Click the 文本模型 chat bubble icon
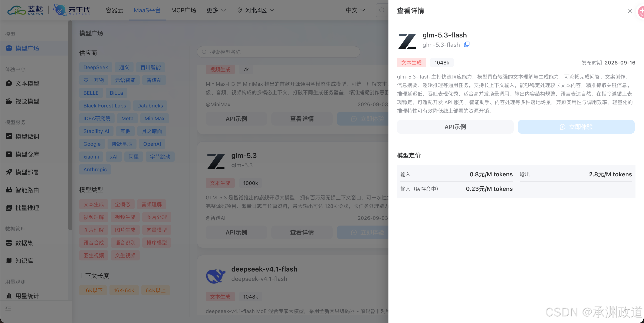This screenshot has height=323, width=644. 9,83
